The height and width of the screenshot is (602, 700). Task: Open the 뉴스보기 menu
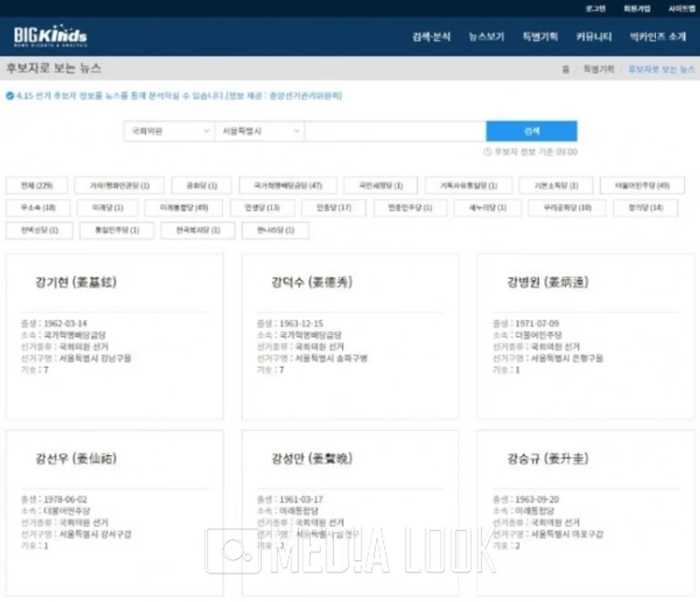(486, 37)
